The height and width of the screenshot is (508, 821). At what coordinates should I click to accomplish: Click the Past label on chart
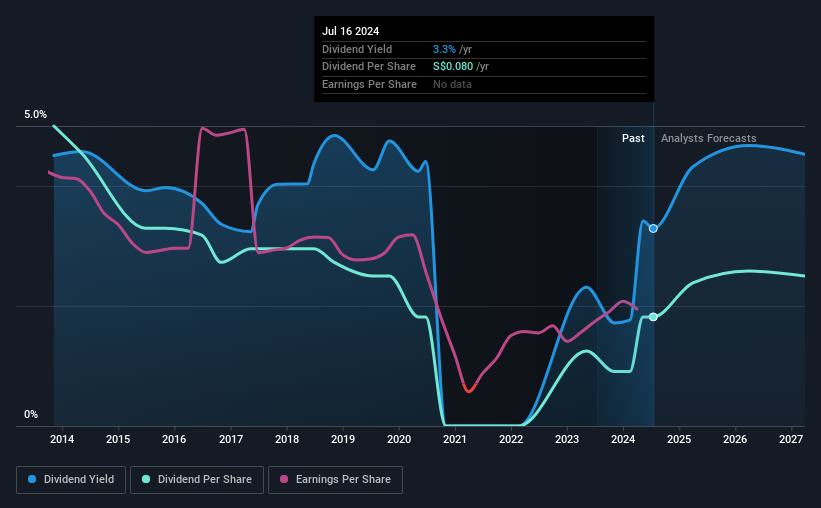point(633,138)
